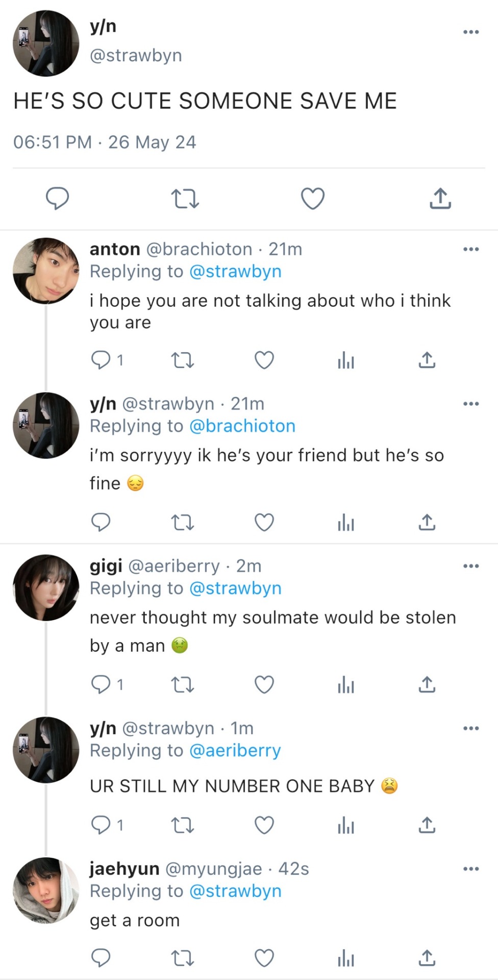498x980 pixels.
Task: Open @aeriberry mention link
Action: point(235,750)
